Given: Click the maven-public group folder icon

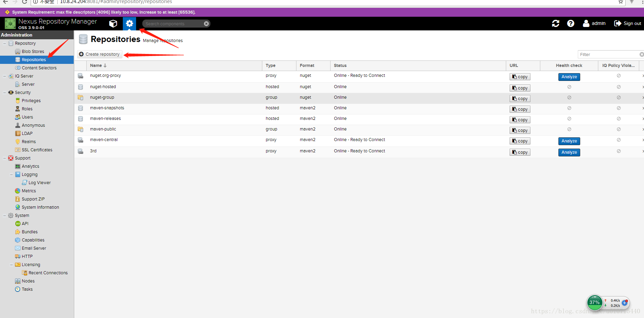Looking at the screenshot, I should pos(80,129).
